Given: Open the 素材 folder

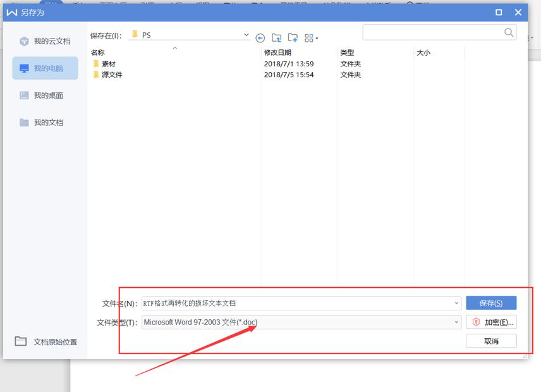Looking at the screenshot, I should (x=107, y=63).
